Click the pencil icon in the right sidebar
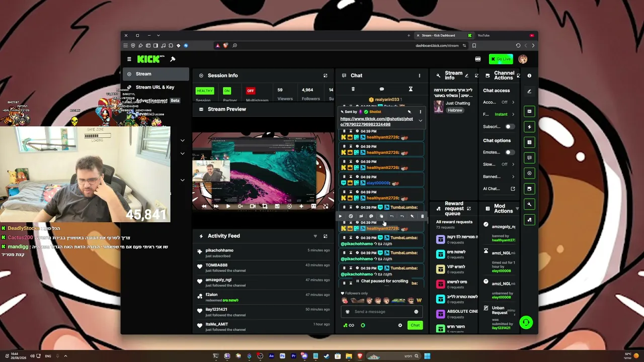Viewport: 644px width, 362px height. [529, 91]
